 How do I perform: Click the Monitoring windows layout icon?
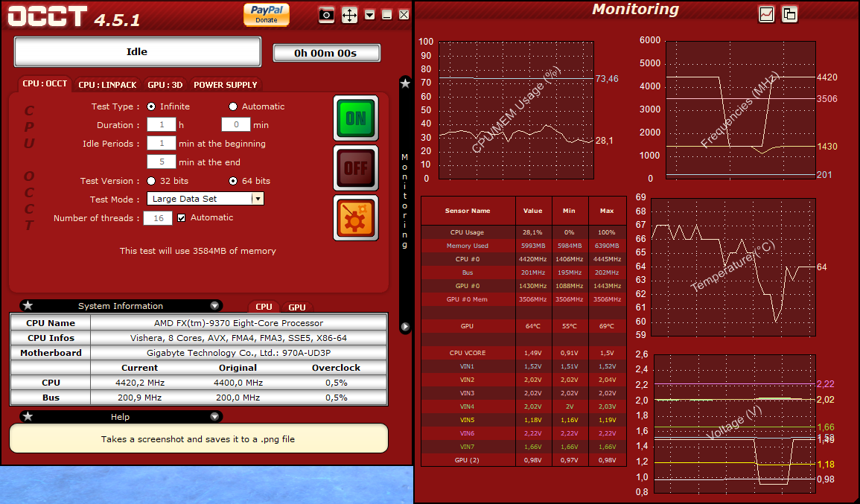point(790,14)
